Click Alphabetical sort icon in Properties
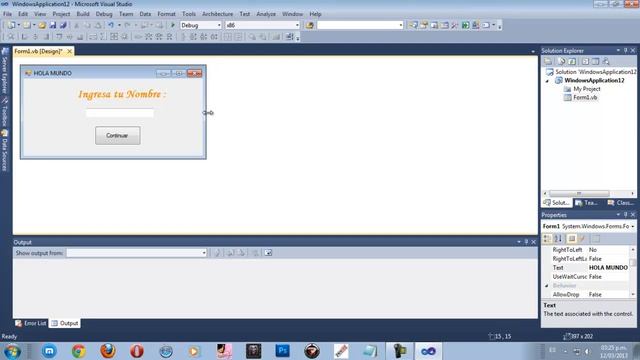This screenshot has height=360, width=640. 558,239
